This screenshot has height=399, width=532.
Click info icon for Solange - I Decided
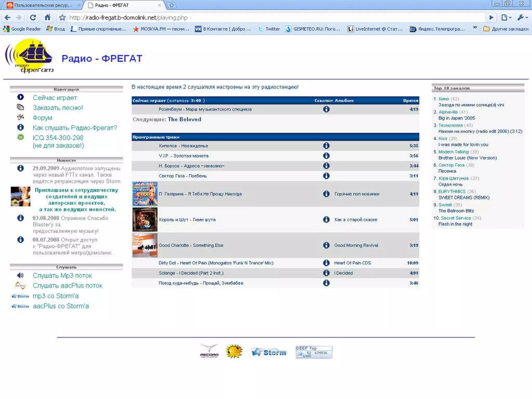pyautogui.click(x=326, y=273)
